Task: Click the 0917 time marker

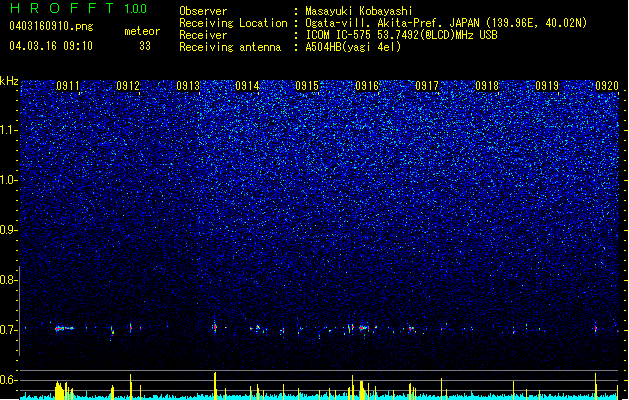Action: [x=427, y=86]
